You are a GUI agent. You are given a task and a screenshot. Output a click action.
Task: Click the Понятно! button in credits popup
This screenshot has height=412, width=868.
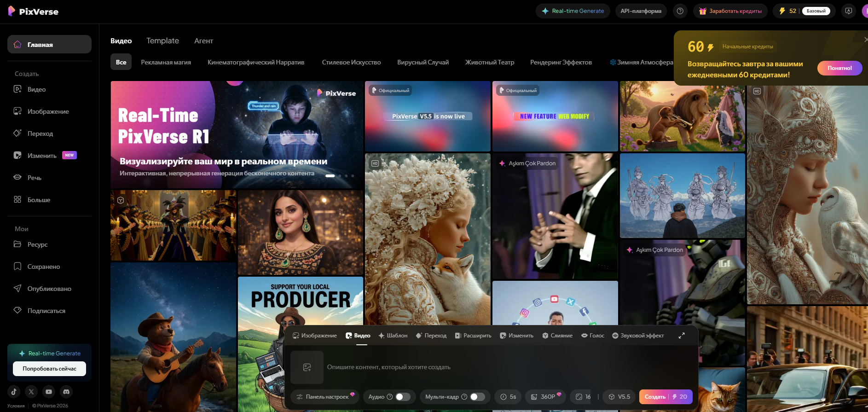(839, 68)
